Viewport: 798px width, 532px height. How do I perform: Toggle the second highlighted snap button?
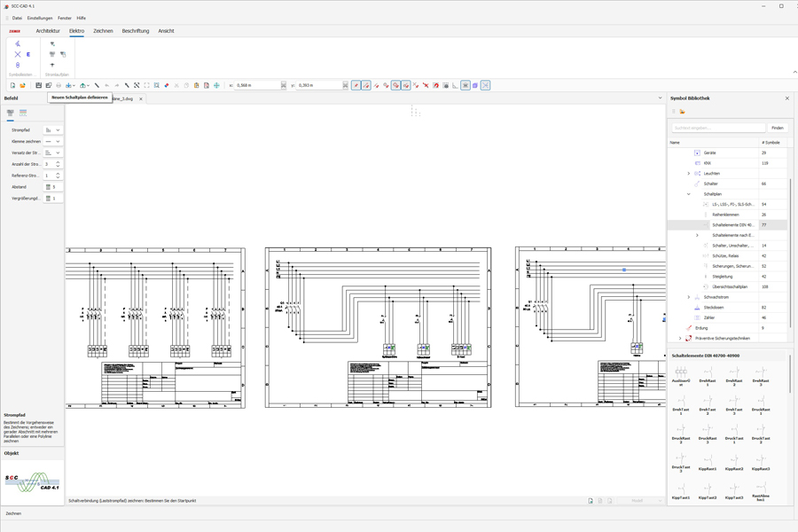point(366,85)
